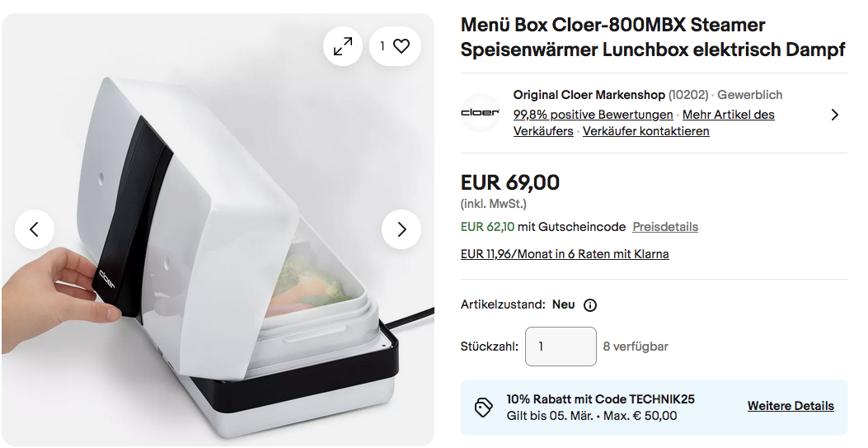Click the coupon tag icon
The height and width of the screenshot is (448, 868).
tap(483, 408)
